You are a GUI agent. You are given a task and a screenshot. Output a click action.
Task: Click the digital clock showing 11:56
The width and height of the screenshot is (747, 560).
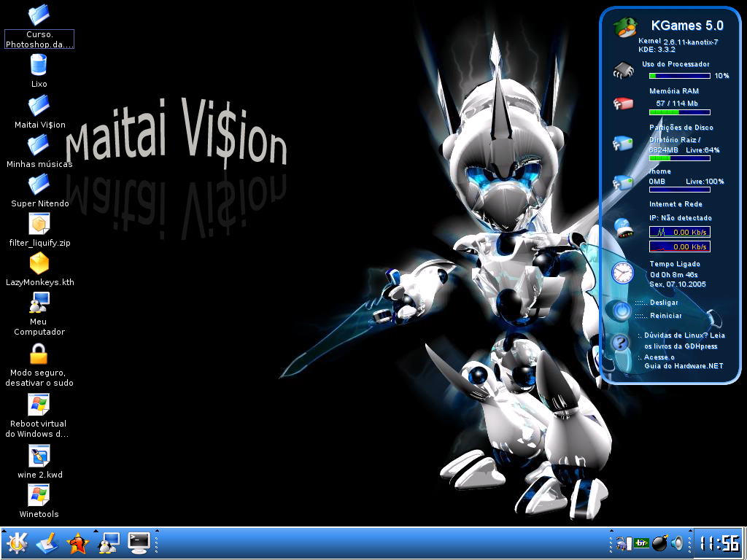click(x=719, y=543)
